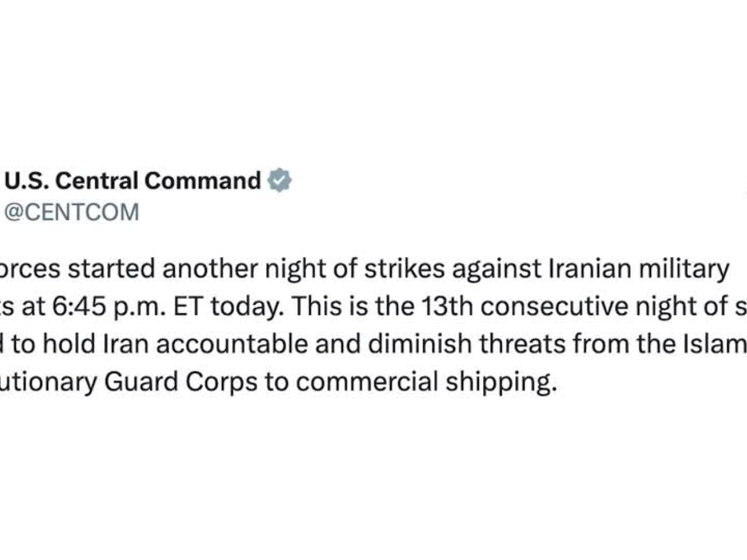
Task: Click the word 'Command' in account name
Action: pyautogui.click(x=203, y=180)
